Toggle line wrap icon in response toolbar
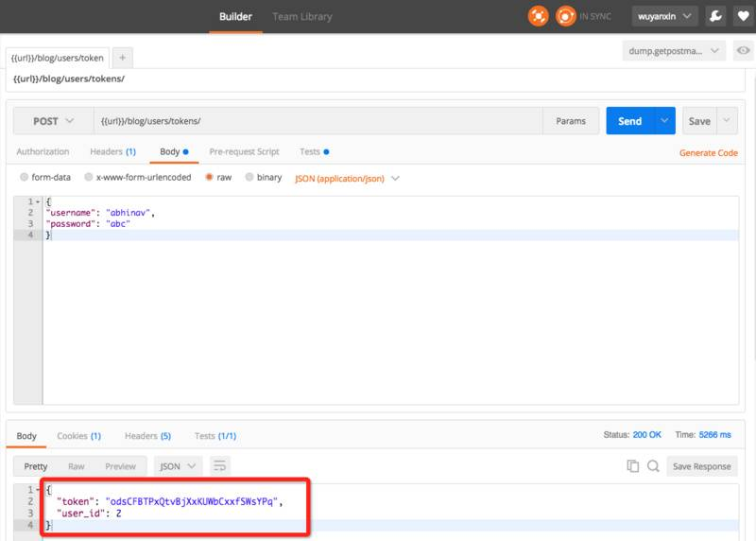Viewport: 756px width, 541px height. click(x=220, y=466)
